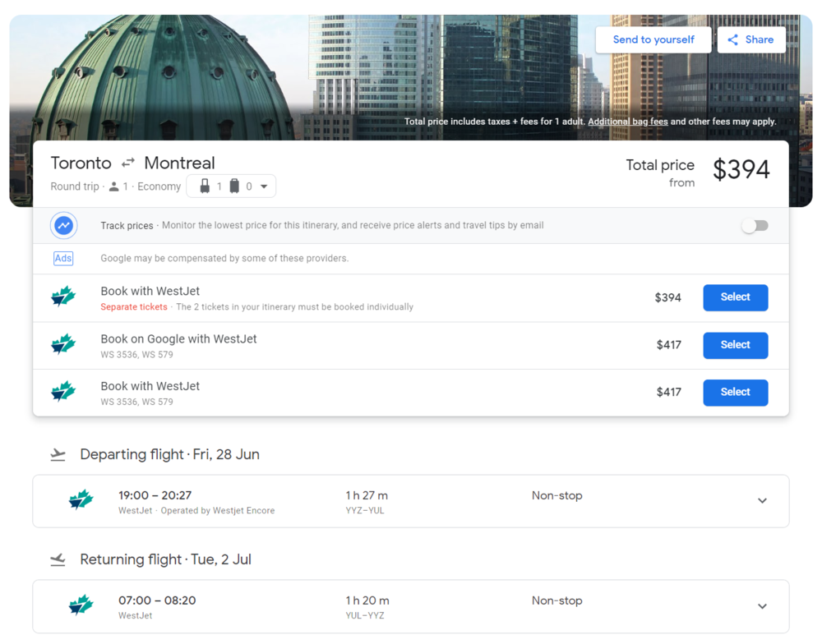The image size is (822, 644).
Task: Click the WestJet logo on 19:00 flight
Action: [81, 500]
